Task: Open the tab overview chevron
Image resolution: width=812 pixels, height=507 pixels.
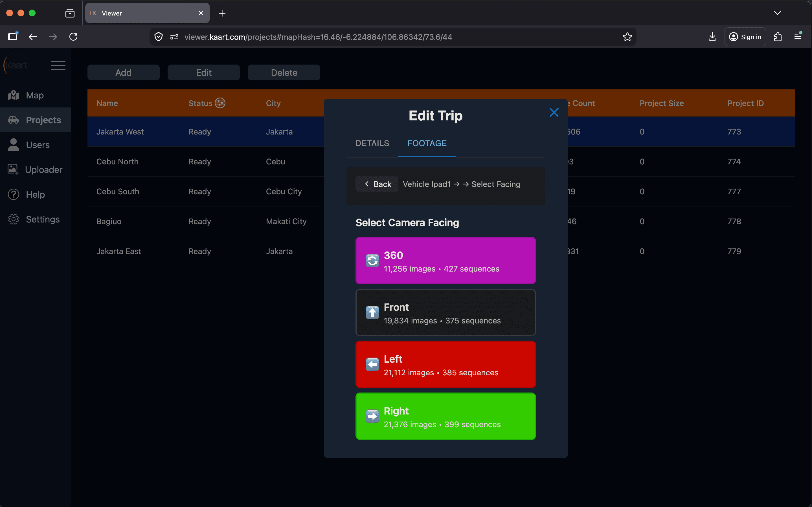Action: (778, 13)
